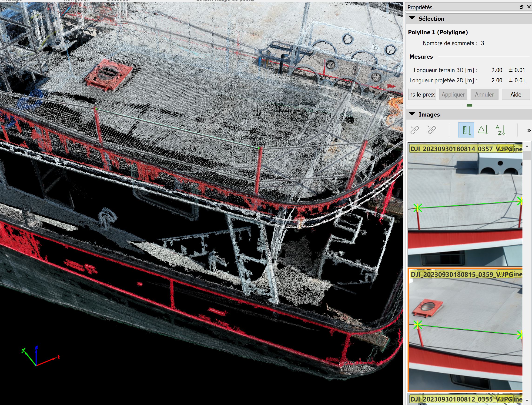The width and height of the screenshot is (532, 405).
Task: Click the add link icon in Images toolbar
Action: pos(415,130)
